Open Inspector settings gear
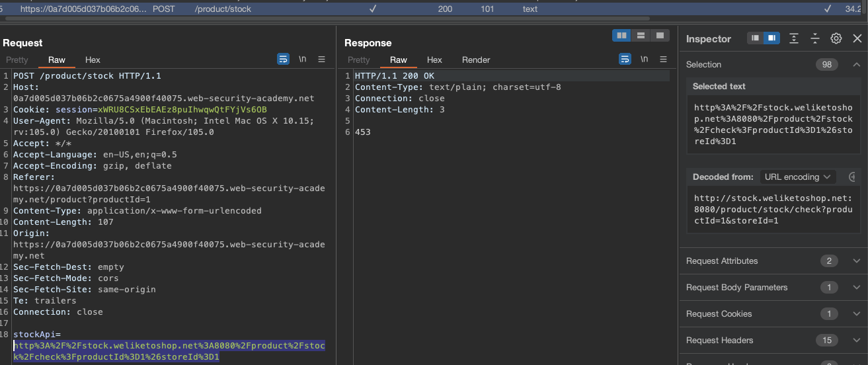The height and width of the screenshot is (365, 868). click(836, 39)
